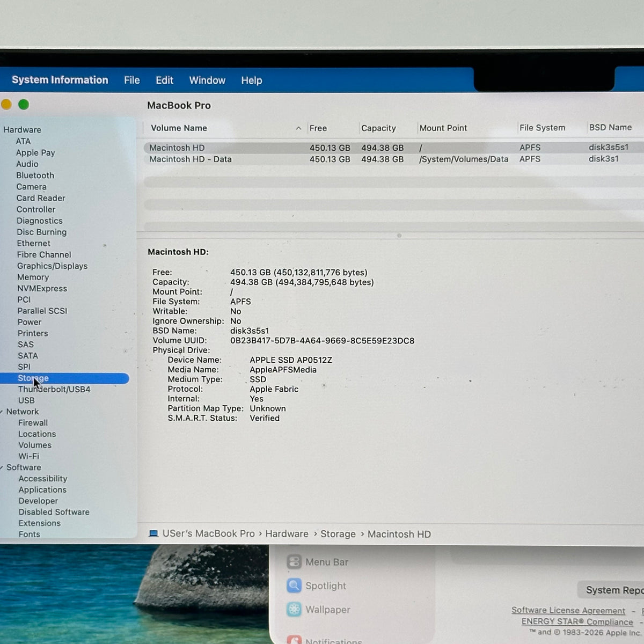Open Software License Agreement link
This screenshot has width=644, height=644.
pos(568,610)
